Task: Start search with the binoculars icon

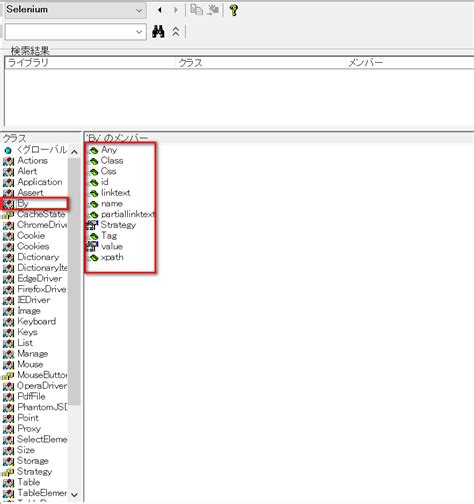Action: 158,32
